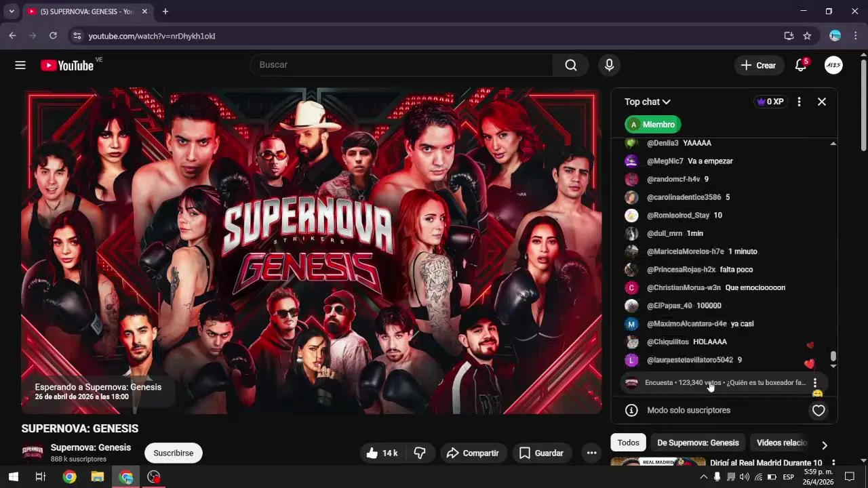Open the Windows notification center
This screenshot has width=868, height=488.
click(850, 477)
